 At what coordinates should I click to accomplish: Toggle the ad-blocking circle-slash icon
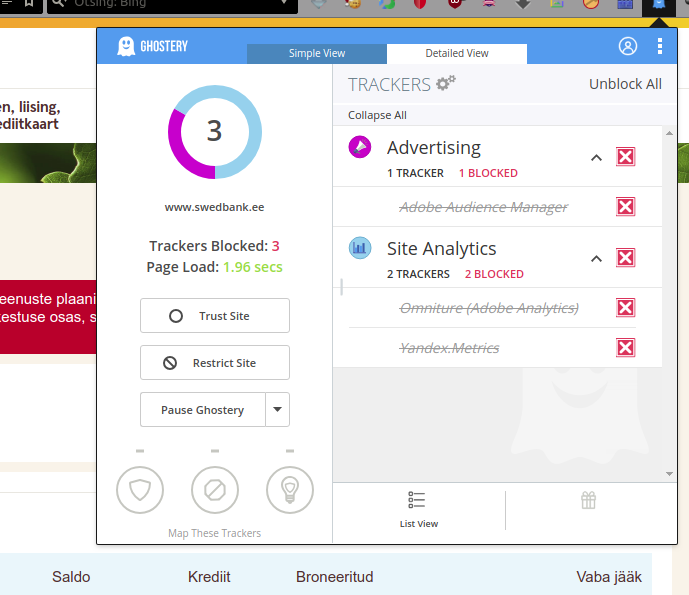click(x=215, y=490)
